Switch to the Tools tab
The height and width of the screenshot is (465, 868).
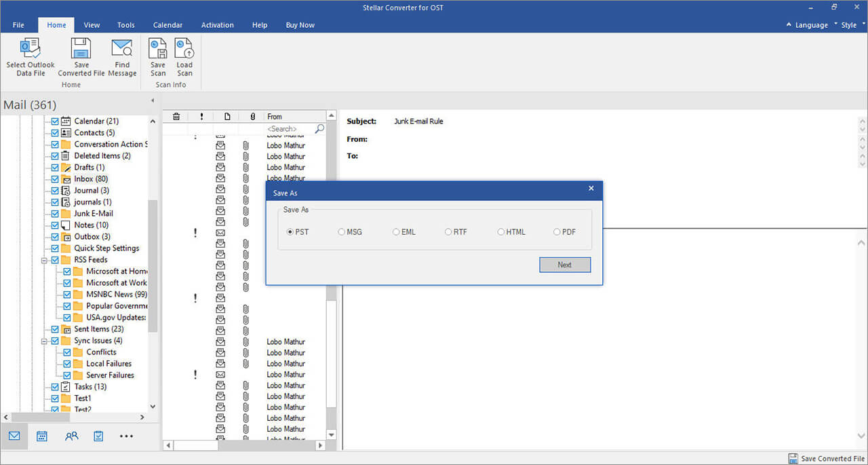point(126,25)
